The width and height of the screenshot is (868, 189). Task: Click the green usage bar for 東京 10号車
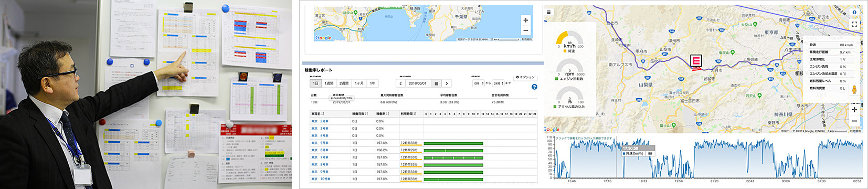[x=453, y=179]
